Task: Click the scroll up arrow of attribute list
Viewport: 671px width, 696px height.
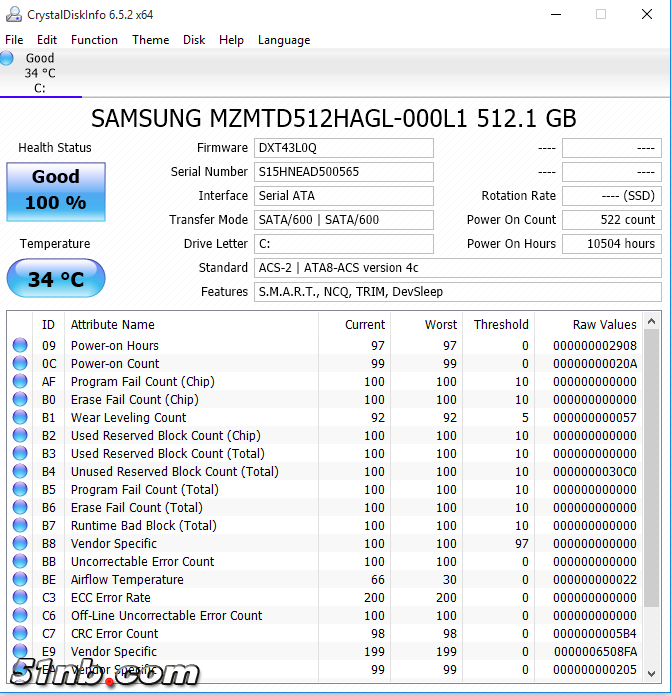Action: 652,322
